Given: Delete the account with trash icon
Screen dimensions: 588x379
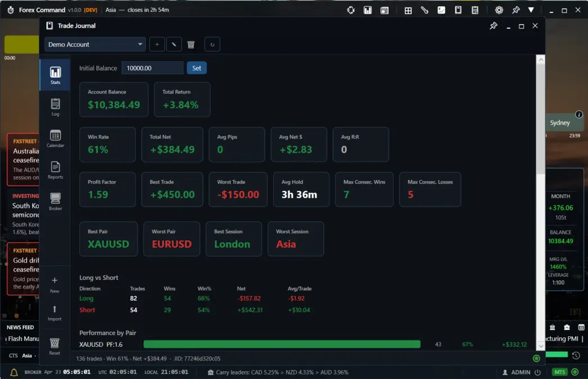Looking at the screenshot, I should [x=191, y=44].
